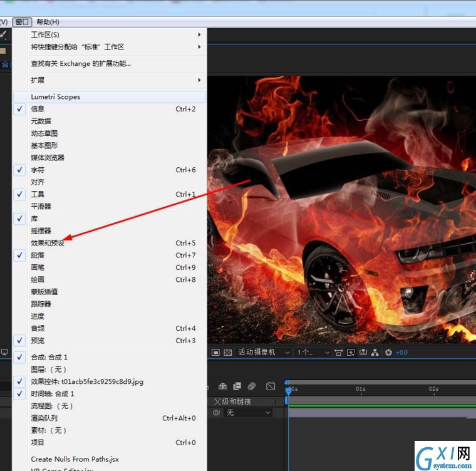The width and height of the screenshot is (476, 471).
Task: Click the exposure value +0.0
Action: coord(401,353)
